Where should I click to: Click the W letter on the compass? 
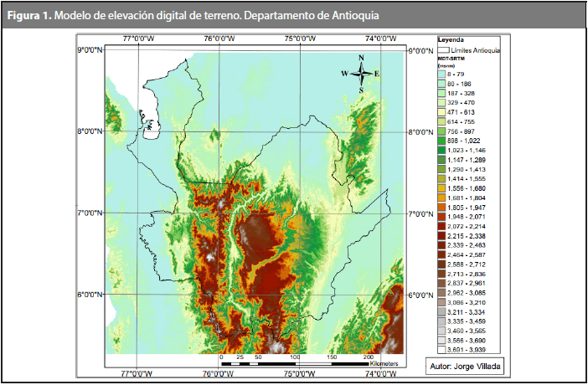(x=344, y=74)
